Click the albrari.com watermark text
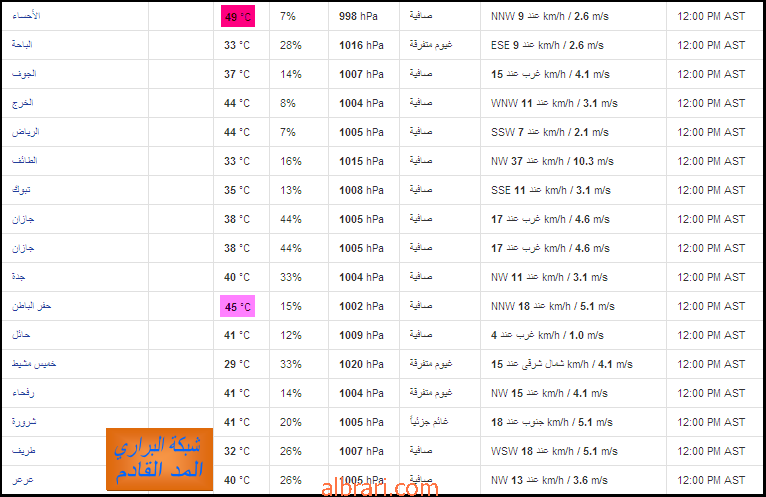The height and width of the screenshot is (497, 766). [380, 488]
